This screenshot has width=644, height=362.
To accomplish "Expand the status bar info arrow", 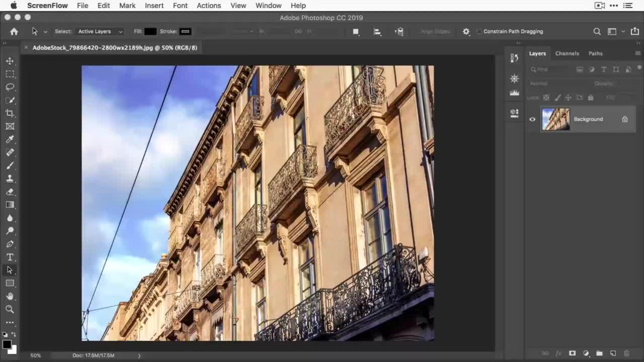I will (x=139, y=356).
